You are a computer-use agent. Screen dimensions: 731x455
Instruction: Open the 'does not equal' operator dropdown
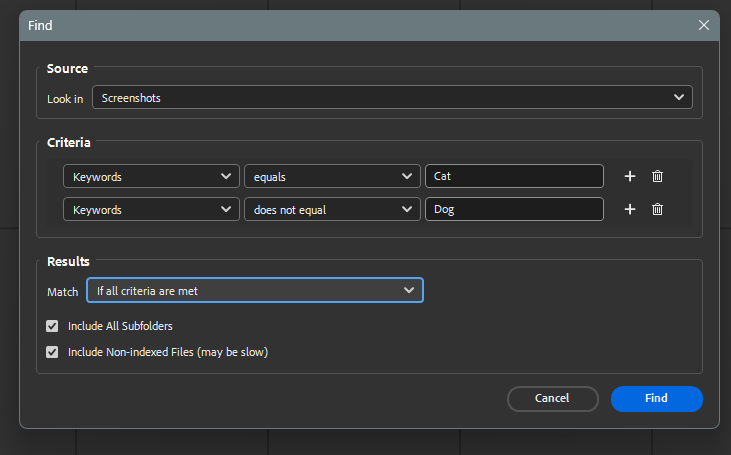click(332, 209)
